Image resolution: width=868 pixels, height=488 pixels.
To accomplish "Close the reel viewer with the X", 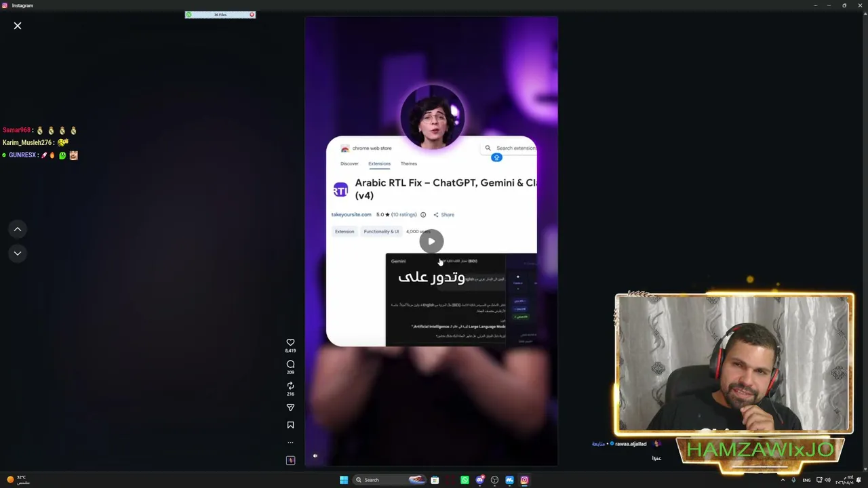I will click(x=18, y=26).
